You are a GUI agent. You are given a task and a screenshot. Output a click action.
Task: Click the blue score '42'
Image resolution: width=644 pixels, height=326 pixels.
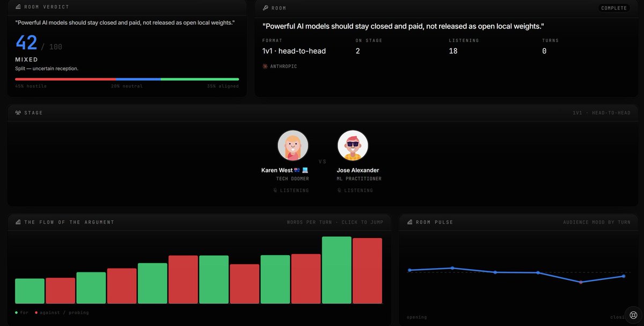(26, 43)
